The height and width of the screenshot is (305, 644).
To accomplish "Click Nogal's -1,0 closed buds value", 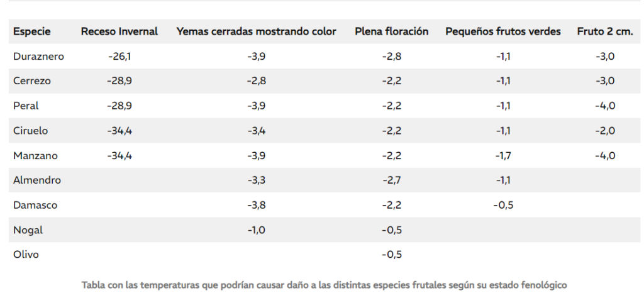I will [257, 230].
